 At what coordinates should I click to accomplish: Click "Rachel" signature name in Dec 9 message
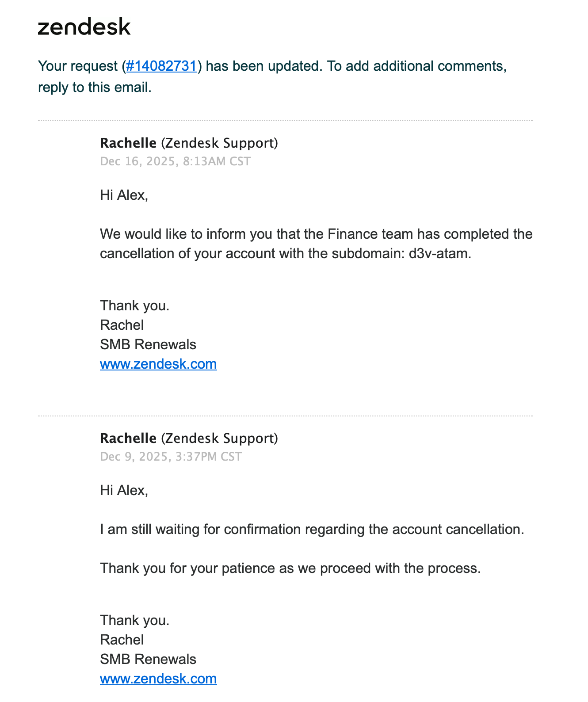122,640
